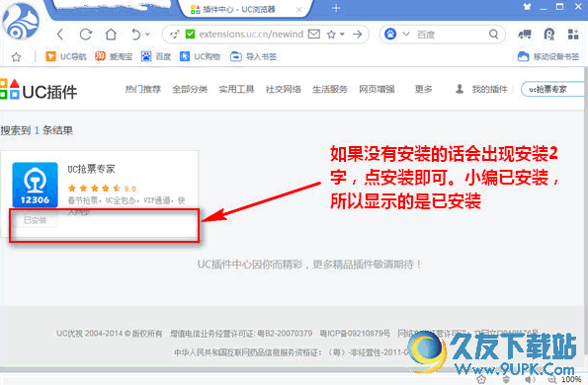Image resolution: width=588 pixels, height=385 pixels.
Task: Expand the bookmark star dropdown arrow
Action: click(x=342, y=35)
